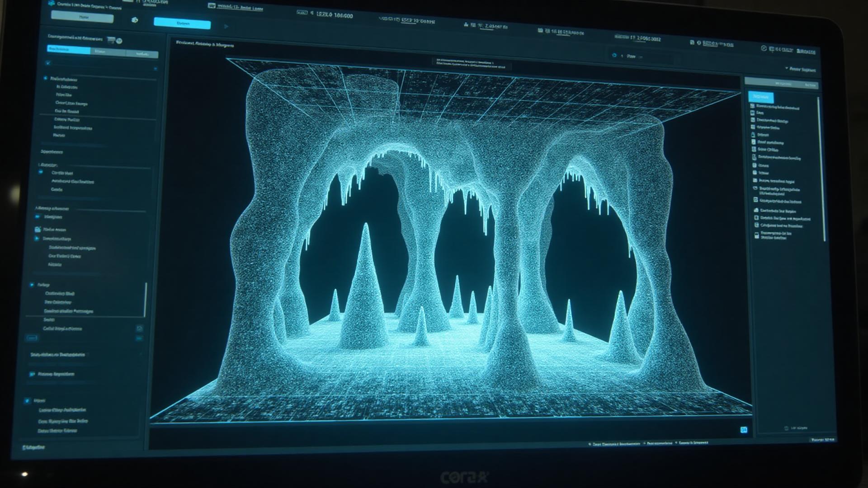Switch to the middle gray tab in the left panel
This screenshot has height=488, width=868.
(x=108, y=52)
